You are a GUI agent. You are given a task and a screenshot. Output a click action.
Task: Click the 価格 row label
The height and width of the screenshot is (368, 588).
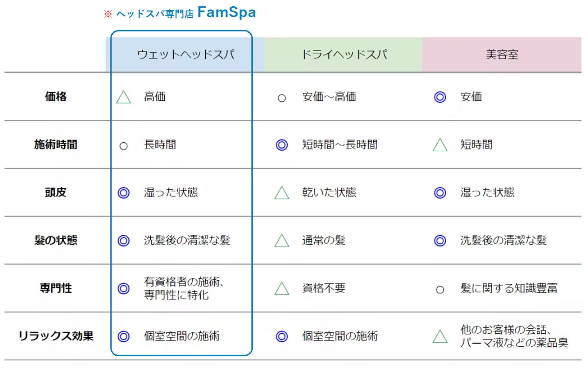point(55,97)
